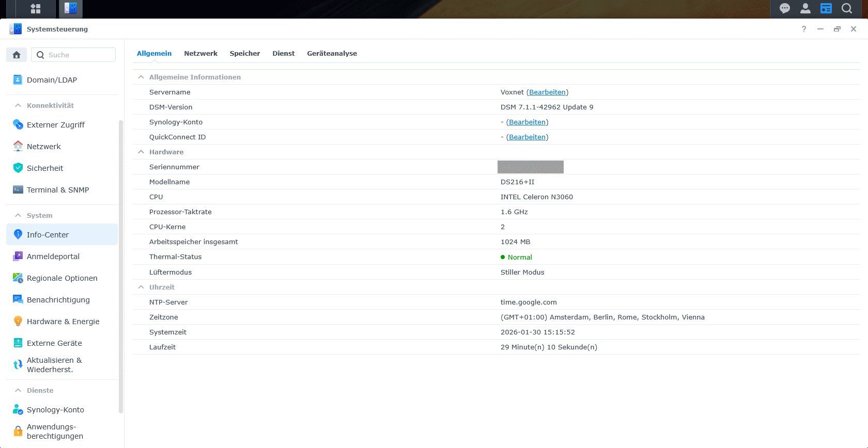Click Bearbeiten link in QuickConnect ID row
The width and height of the screenshot is (868, 448).
pyautogui.click(x=527, y=137)
